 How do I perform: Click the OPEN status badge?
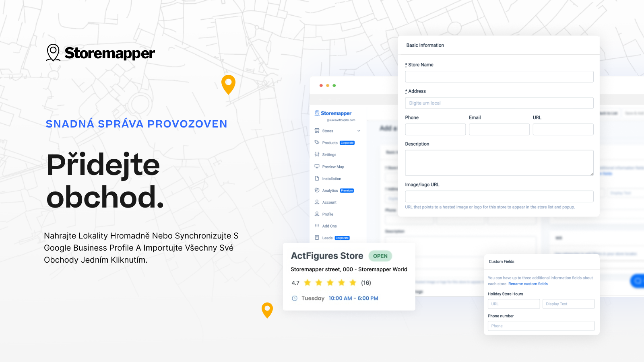[380, 256]
